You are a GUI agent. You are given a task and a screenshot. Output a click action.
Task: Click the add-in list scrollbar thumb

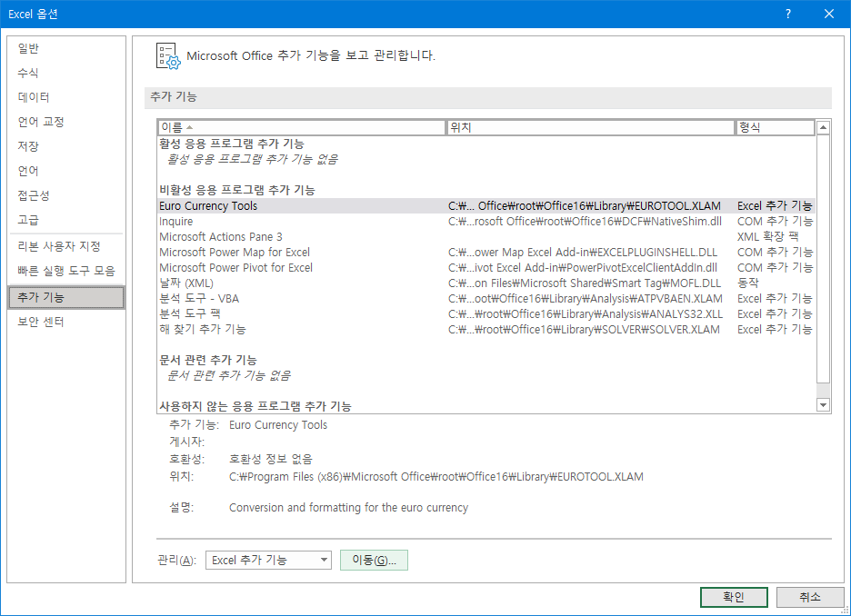pos(824,259)
